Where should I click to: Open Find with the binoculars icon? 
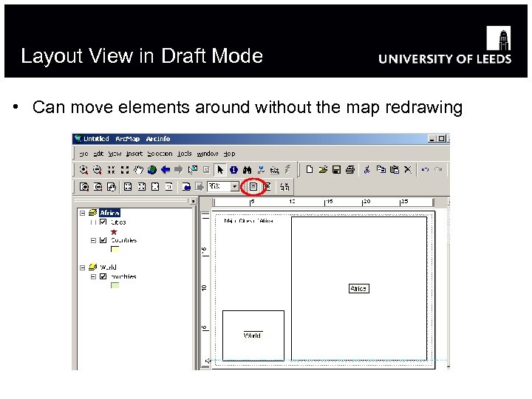(248, 170)
